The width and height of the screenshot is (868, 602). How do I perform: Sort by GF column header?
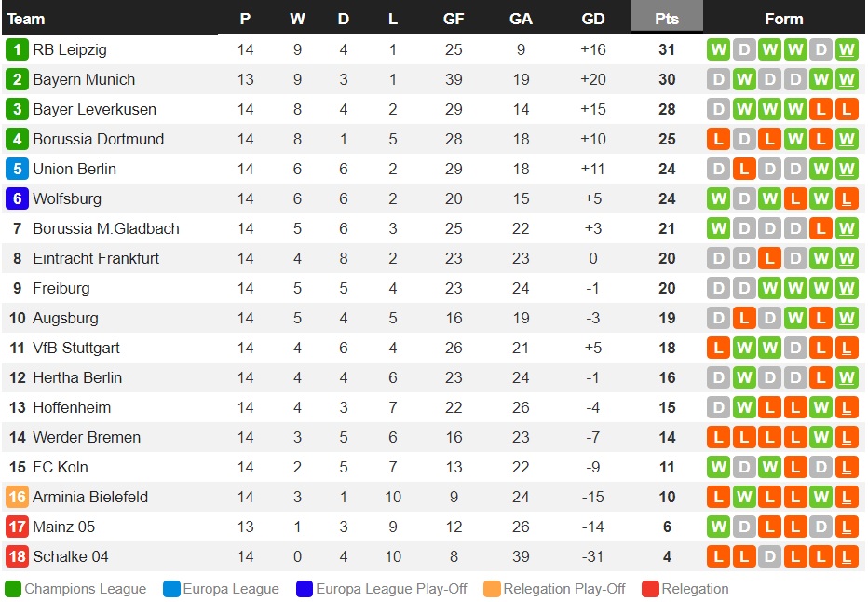[x=454, y=19]
